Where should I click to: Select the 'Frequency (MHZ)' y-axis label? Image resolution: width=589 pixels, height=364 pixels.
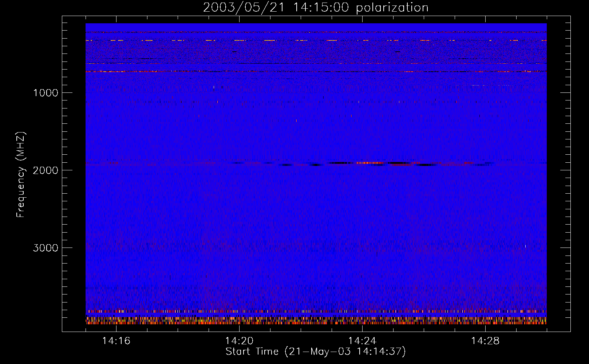21,175
